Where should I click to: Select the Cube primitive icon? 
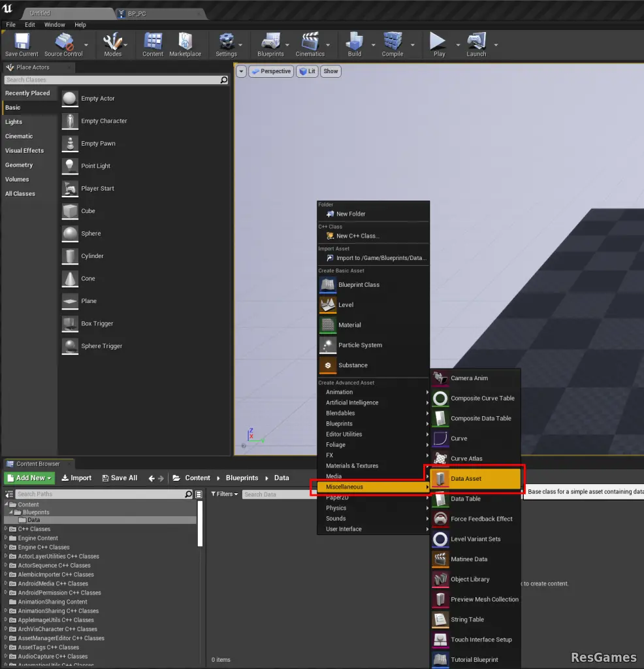pyautogui.click(x=70, y=211)
